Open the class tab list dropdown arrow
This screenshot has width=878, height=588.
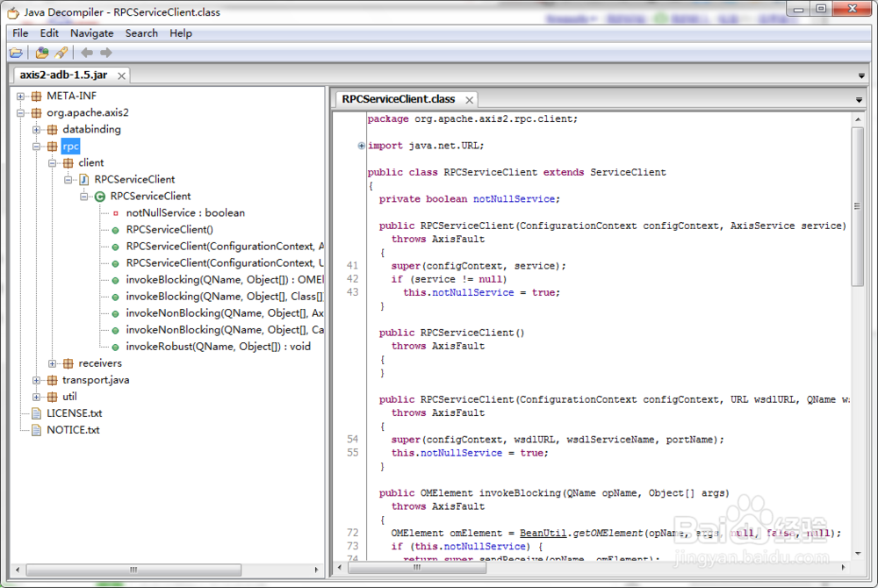859,100
